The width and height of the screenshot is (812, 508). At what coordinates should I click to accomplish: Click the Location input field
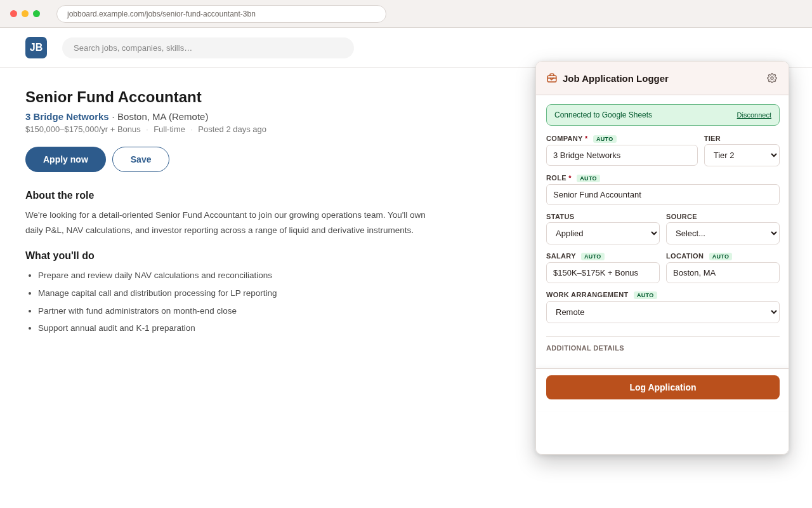[723, 273]
